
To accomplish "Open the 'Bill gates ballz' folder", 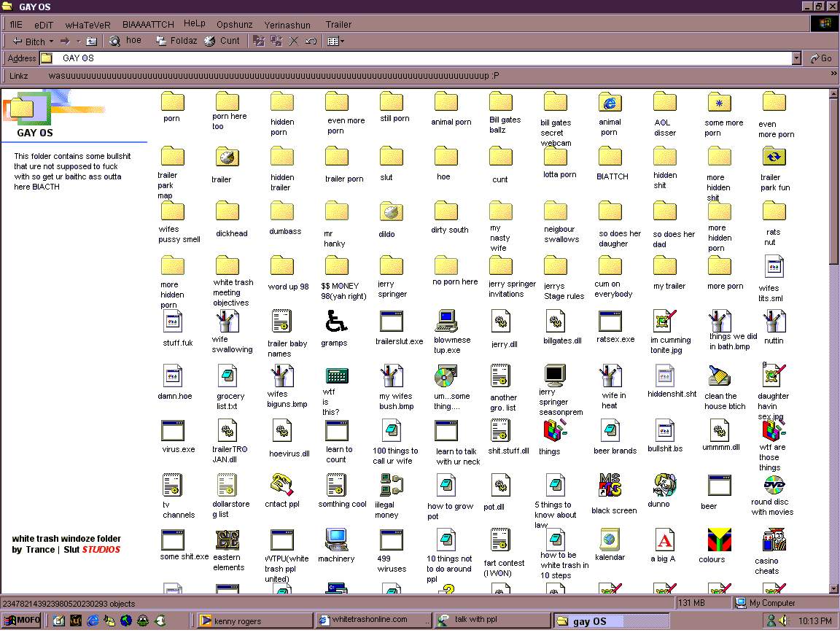I will [500, 102].
